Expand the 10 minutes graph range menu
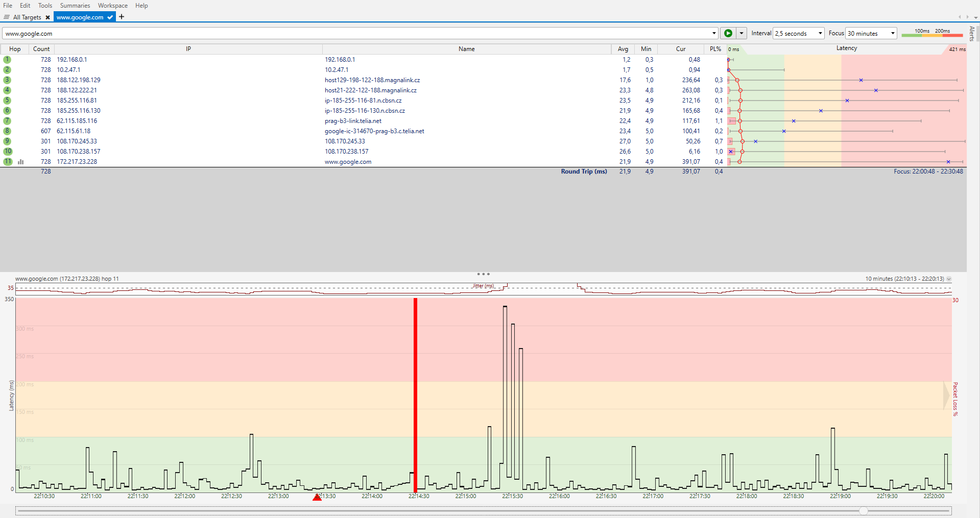980x518 pixels. point(949,279)
